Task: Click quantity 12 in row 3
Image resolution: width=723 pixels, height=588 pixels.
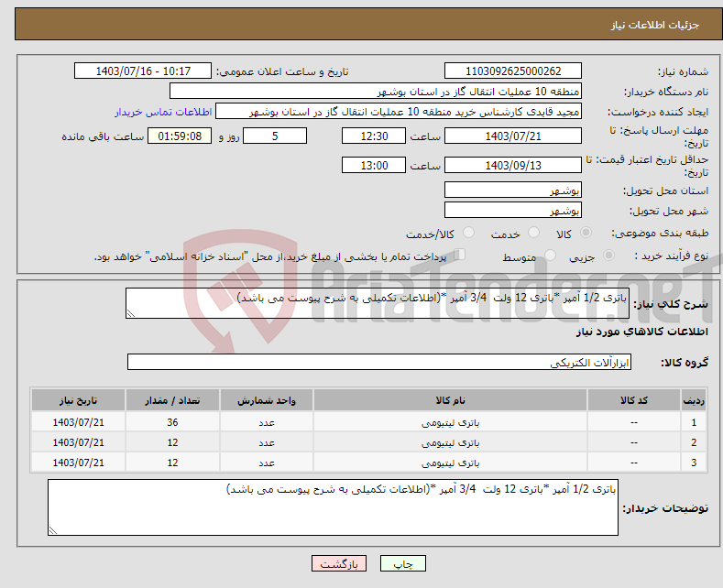Action: (172, 463)
